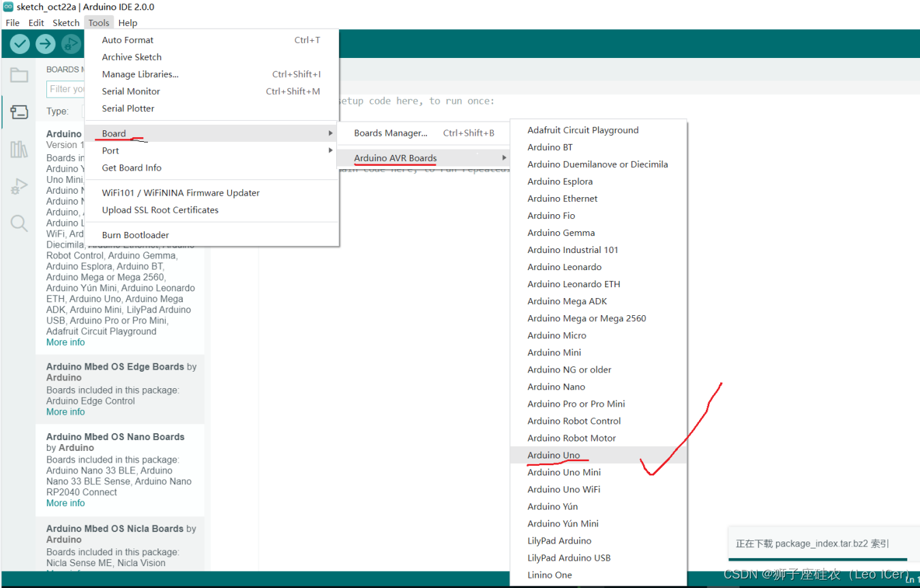Screen dimensions: 920x588
Task: Choose Upload SSL Root Certificates
Action: 211,210
